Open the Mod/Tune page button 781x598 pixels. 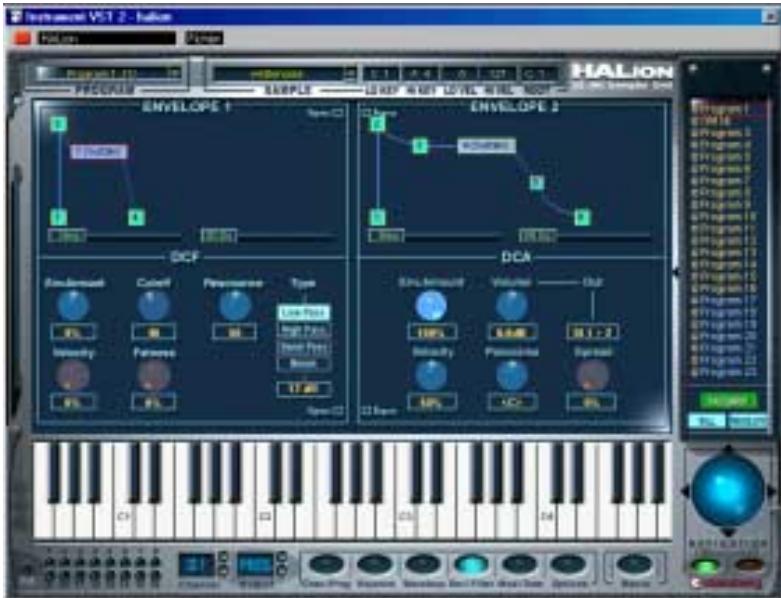tap(520, 565)
